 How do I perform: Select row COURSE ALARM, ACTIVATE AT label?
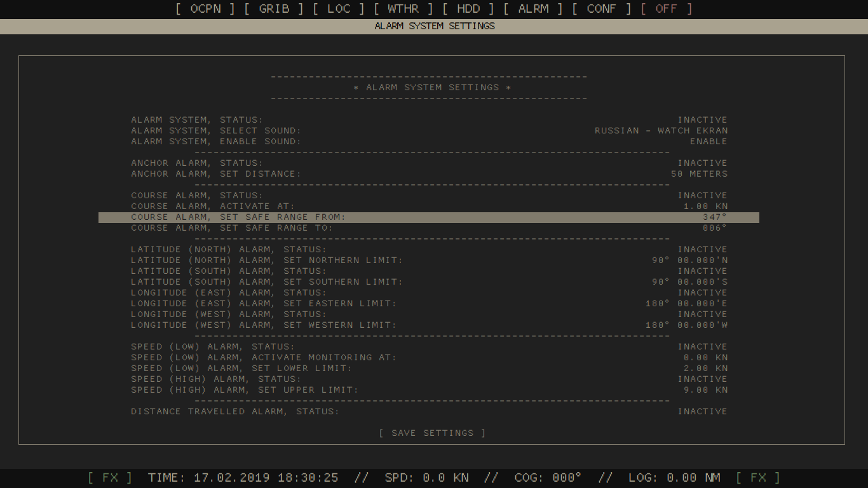[x=213, y=206]
